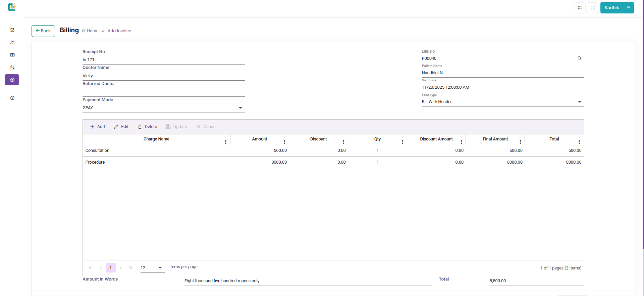Select the Procedure row

[x=333, y=162]
